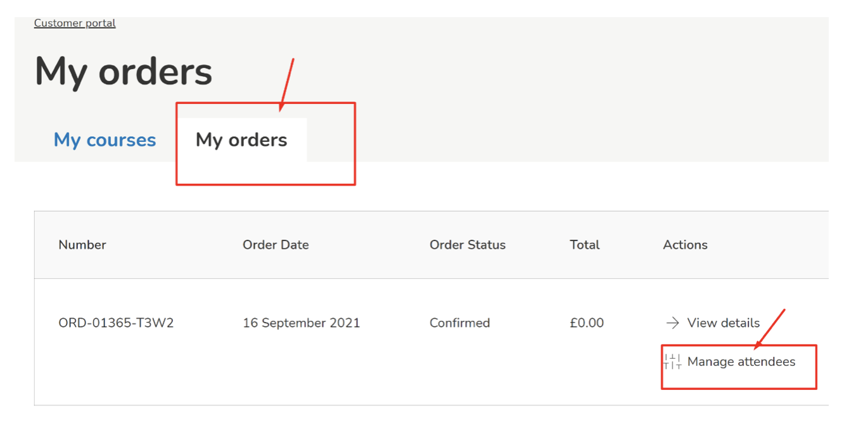
Task: Click the arrow icon beside View details
Action: [672, 323]
